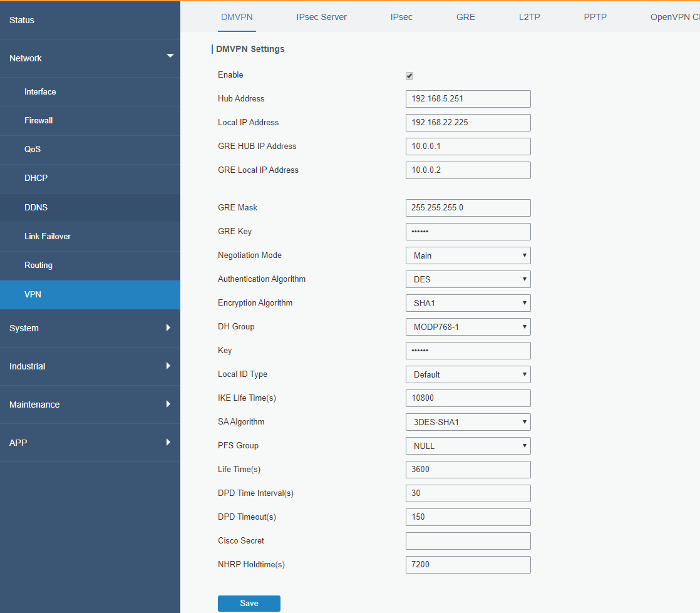
Task: Open the Status page in sidebar
Action: [x=22, y=20]
